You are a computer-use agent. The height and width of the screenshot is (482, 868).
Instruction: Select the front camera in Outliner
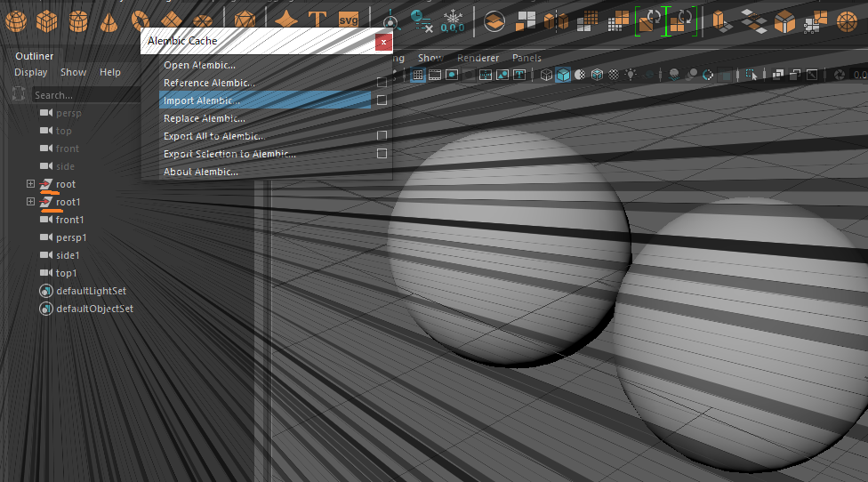[67, 149]
